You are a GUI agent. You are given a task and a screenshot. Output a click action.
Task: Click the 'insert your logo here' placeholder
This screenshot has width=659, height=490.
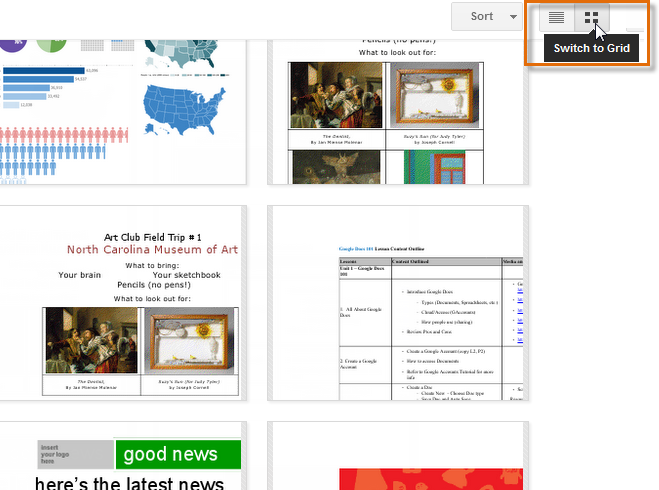74,455
